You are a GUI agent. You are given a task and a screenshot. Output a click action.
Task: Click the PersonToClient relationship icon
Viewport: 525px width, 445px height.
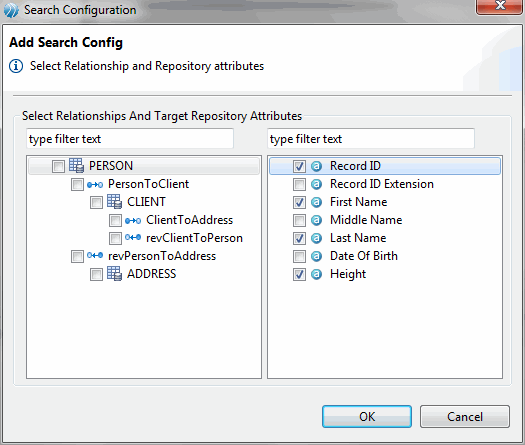[95, 184]
